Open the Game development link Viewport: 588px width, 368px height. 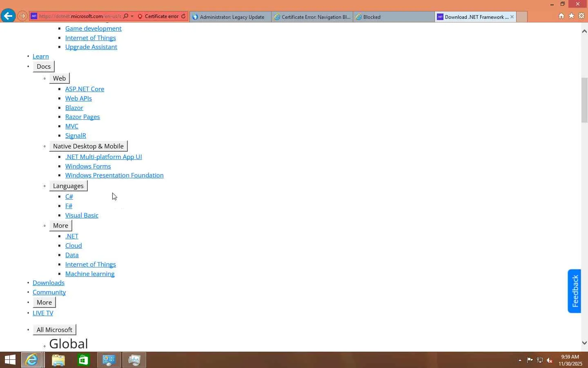click(x=94, y=28)
